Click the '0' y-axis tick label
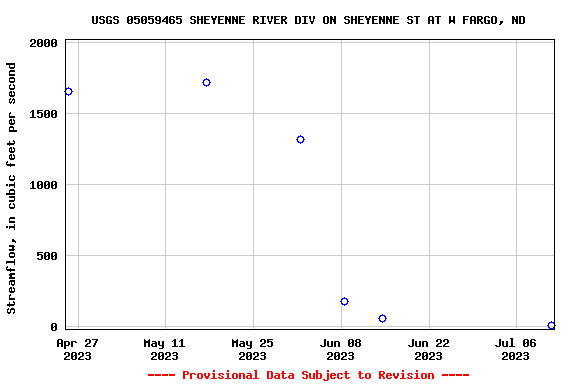The image size is (576, 384). [x=54, y=327]
